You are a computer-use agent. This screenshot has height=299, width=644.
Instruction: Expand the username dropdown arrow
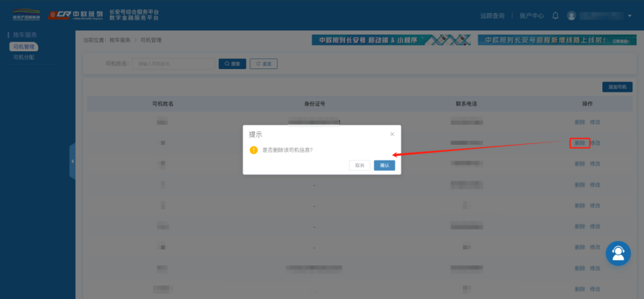point(630,16)
